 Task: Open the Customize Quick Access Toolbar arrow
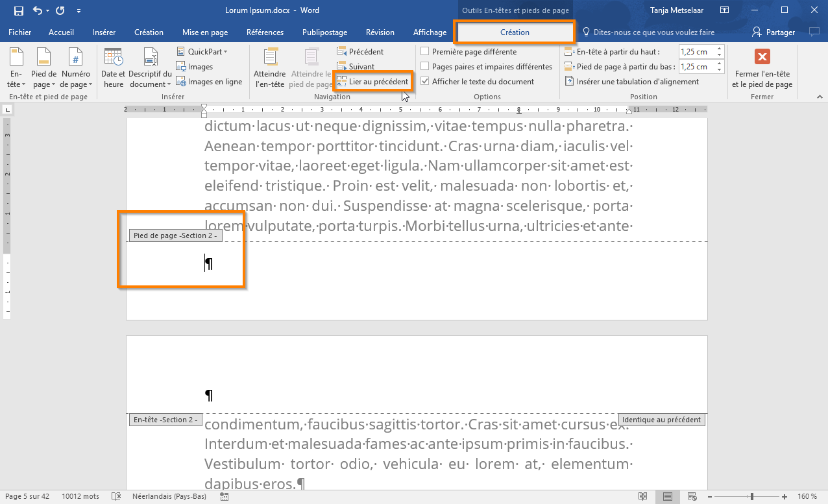[x=79, y=11]
